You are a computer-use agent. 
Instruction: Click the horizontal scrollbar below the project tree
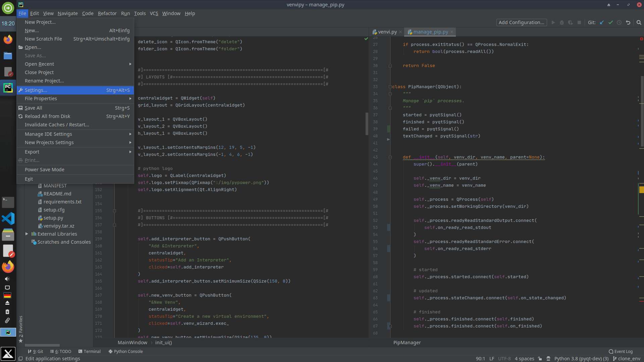point(42,345)
